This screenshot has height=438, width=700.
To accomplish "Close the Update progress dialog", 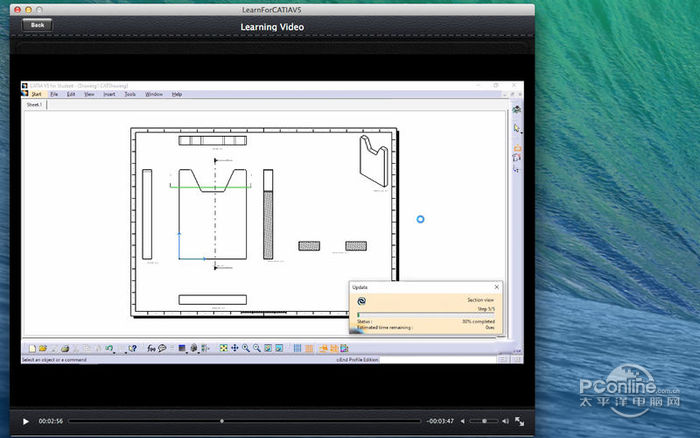I will [x=496, y=287].
